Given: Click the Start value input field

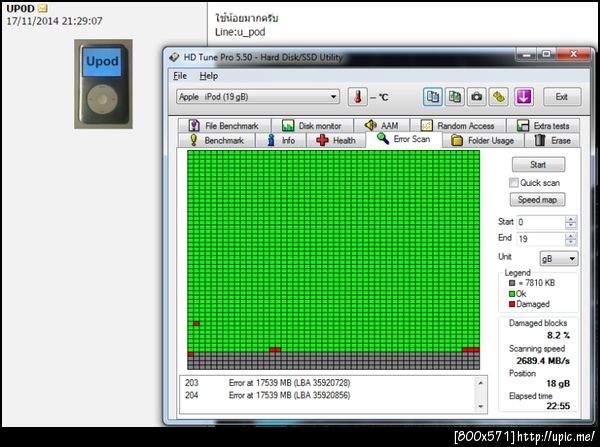Looking at the screenshot, I should pos(541,222).
